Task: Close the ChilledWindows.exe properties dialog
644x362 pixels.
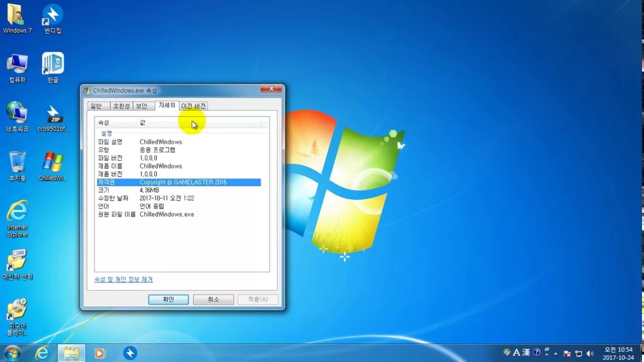Action: [271, 89]
